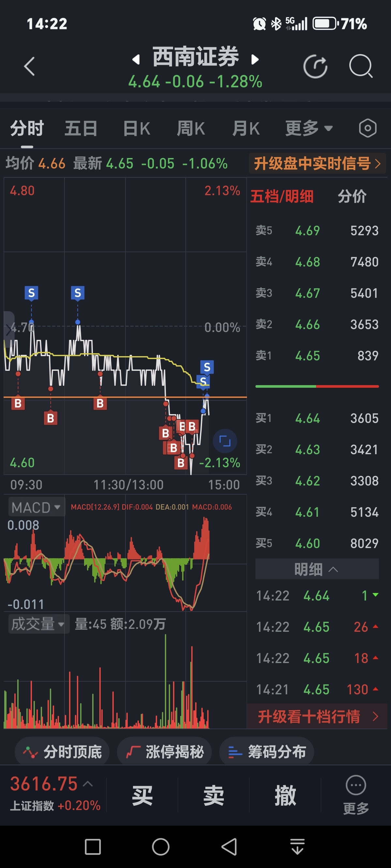Open chart settings hexagon icon
This screenshot has width=391, height=868.
[368, 128]
